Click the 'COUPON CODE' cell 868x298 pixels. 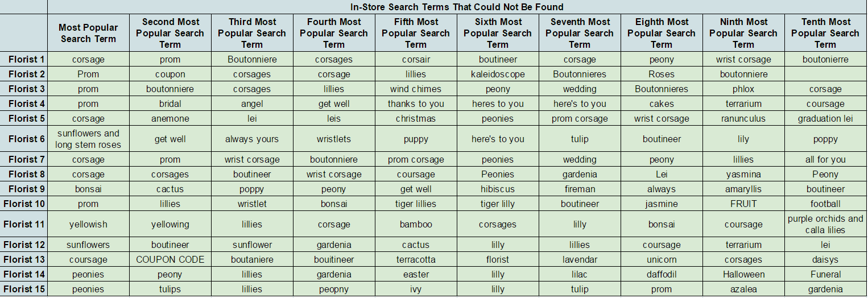tap(170, 259)
